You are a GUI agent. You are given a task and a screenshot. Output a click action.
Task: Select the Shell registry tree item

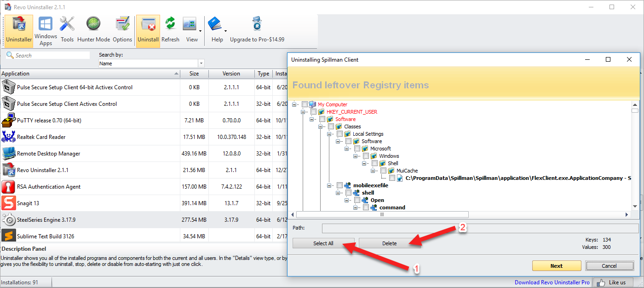point(393,163)
